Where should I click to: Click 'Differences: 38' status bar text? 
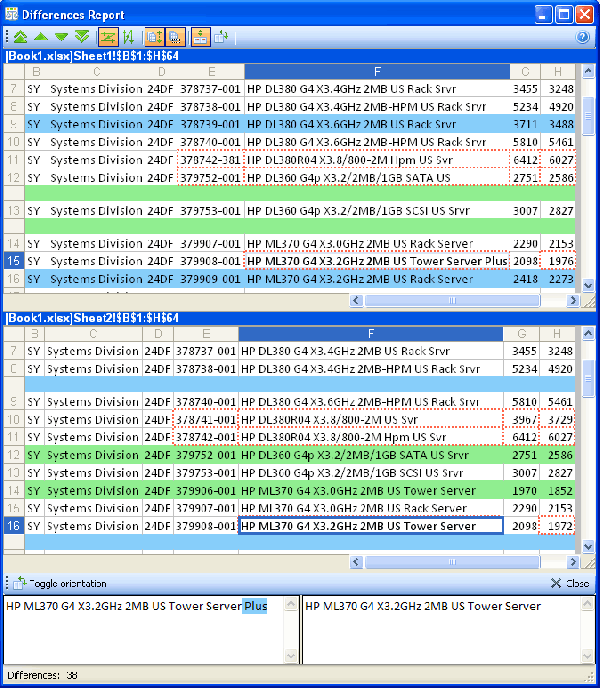(42, 675)
